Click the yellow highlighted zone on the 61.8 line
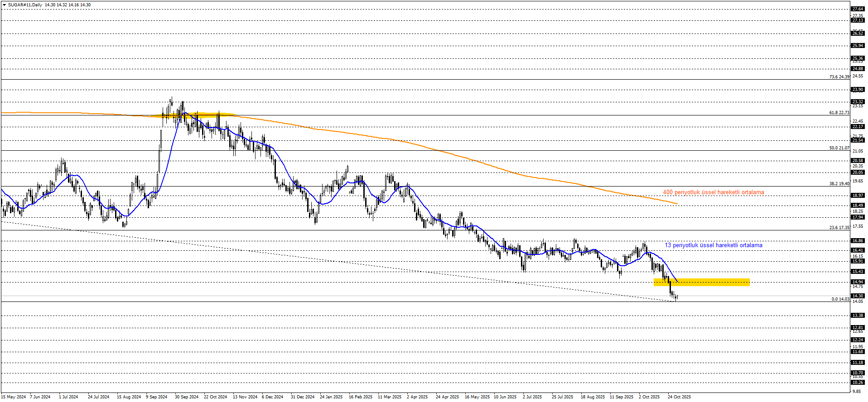The width and height of the screenshot is (868, 402). pos(199,115)
